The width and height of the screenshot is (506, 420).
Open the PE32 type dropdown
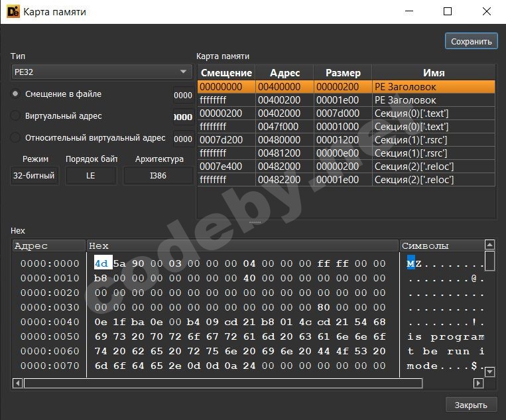[101, 72]
